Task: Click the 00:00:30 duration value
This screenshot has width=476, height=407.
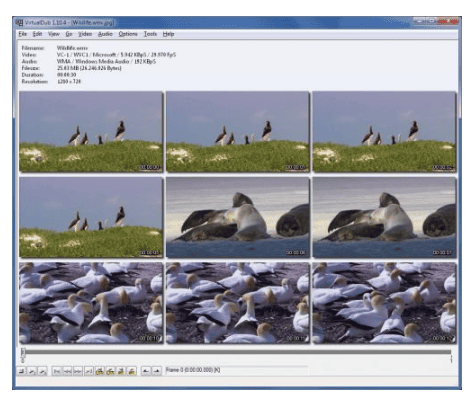Action: [x=66, y=75]
